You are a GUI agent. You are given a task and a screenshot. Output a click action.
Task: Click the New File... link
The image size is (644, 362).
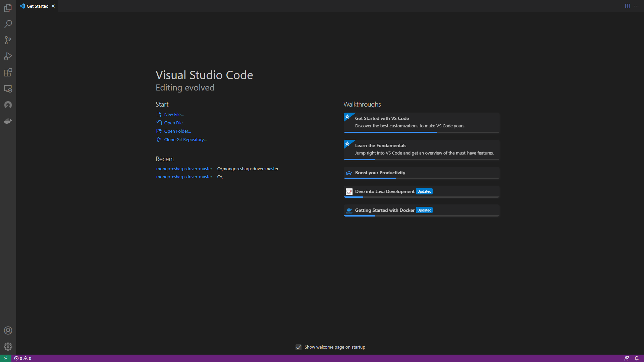174,115
